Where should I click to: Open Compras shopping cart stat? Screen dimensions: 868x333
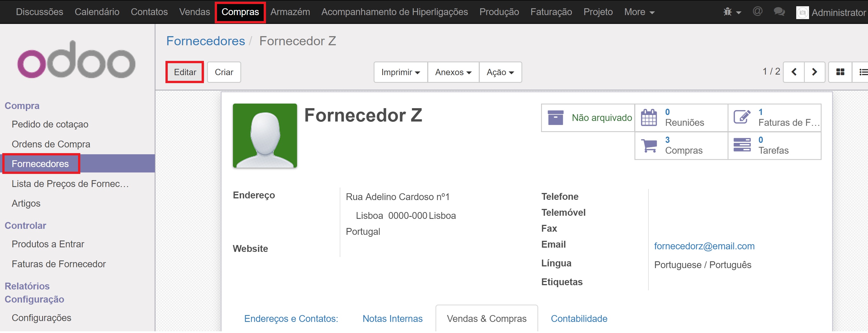[681, 145]
